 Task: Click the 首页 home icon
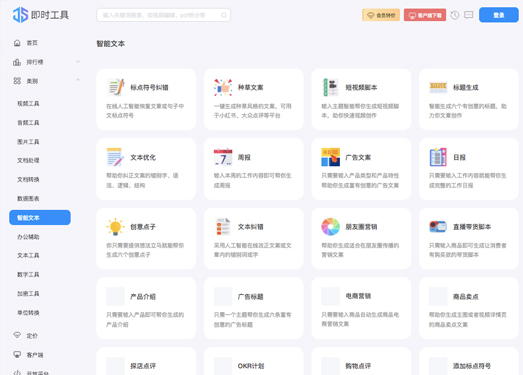pos(17,43)
